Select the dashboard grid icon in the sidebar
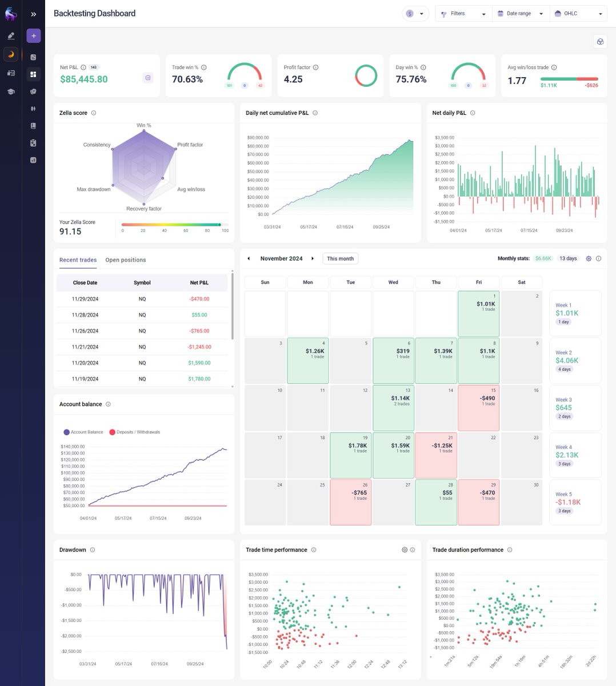 click(x=33, y=74)
